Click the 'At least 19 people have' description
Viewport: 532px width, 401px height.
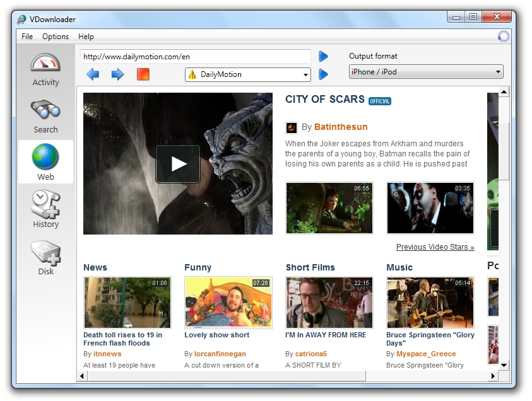click(x=119, y=365)
